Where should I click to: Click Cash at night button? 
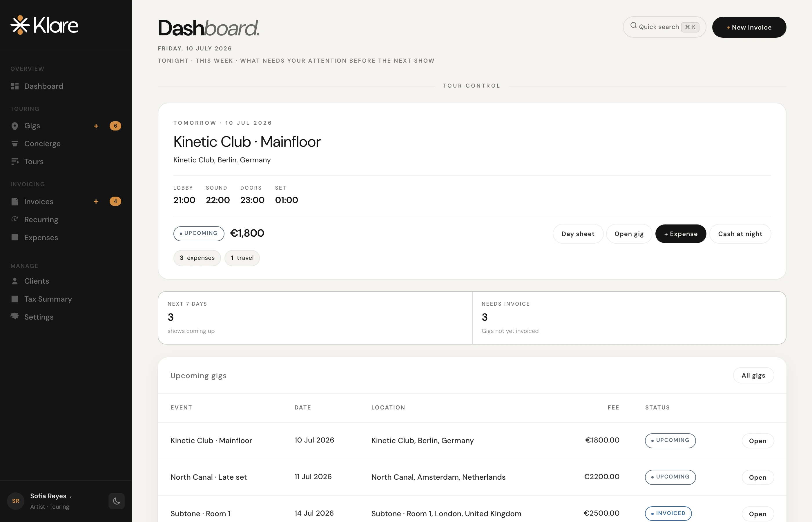pyautogui.click(x=740, y=234)
